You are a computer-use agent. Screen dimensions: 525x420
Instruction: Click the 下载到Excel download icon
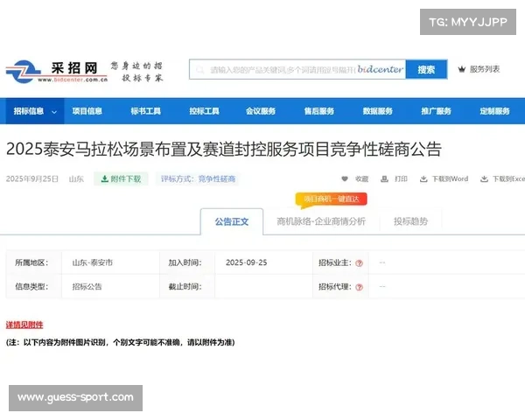click(x=484, y=178)
